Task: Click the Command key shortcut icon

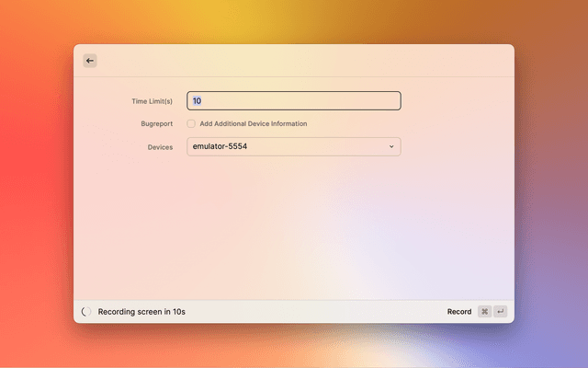Action: click(x=484, y=312)
